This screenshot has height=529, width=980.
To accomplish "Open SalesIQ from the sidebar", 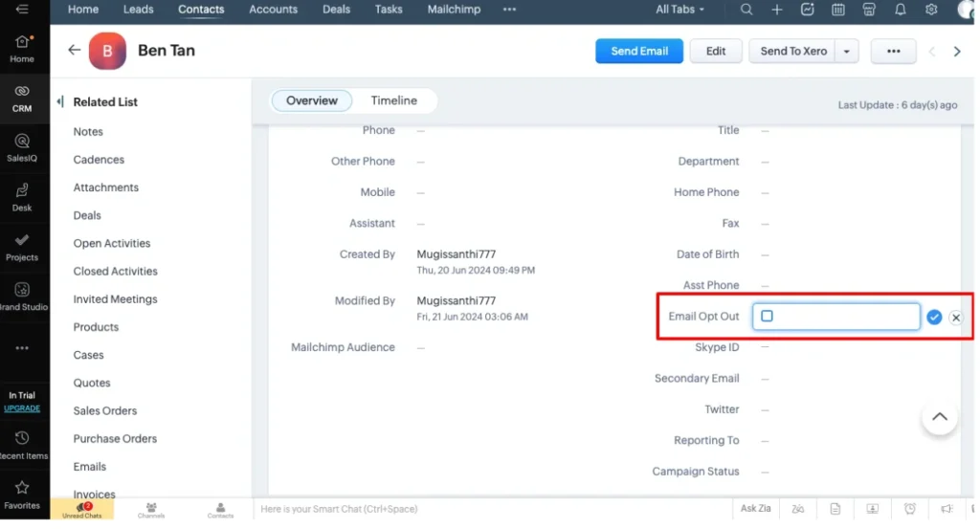I will tap(22, 148).
